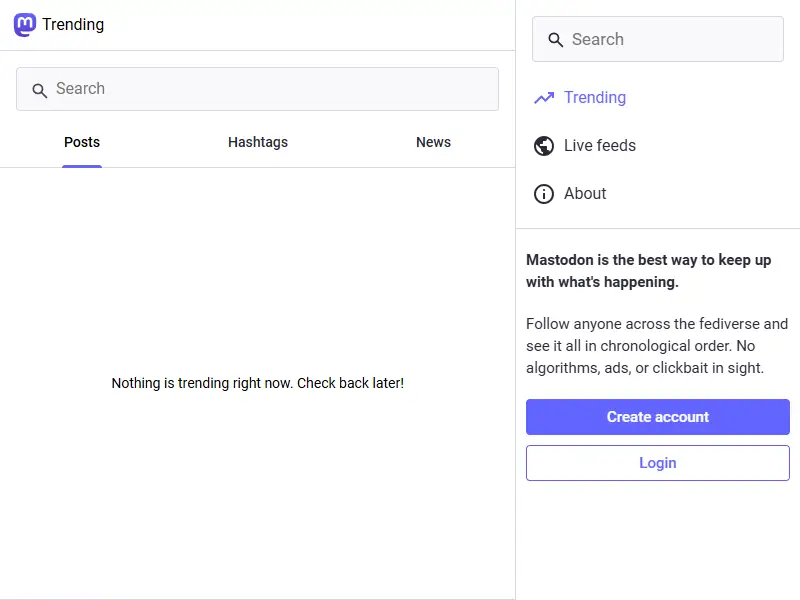Click the Live feeds globe icon
800x600 pixels.
(544, 145)
